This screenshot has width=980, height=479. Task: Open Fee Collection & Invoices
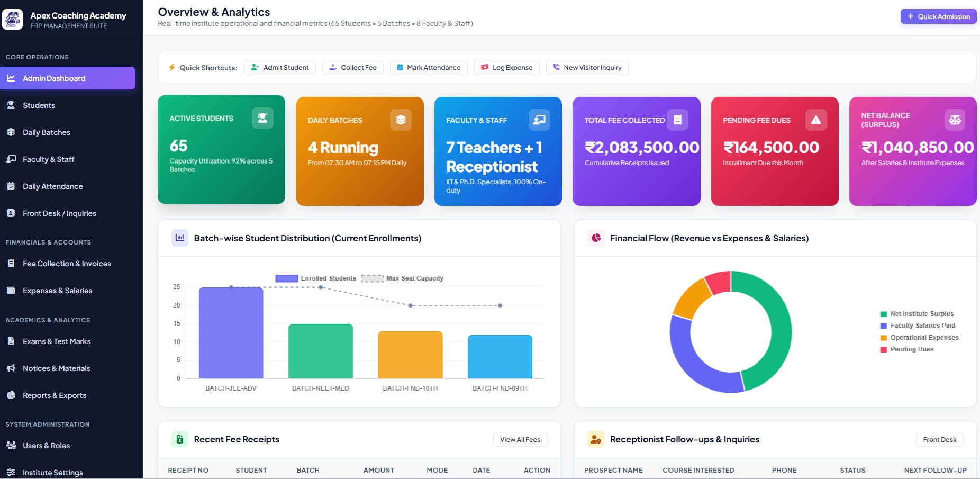pyautogui.click(x=68, y=264)
